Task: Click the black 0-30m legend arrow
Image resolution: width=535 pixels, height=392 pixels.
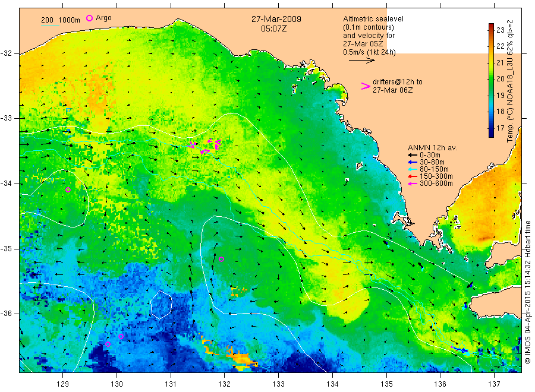Action: tap(413, 155)
